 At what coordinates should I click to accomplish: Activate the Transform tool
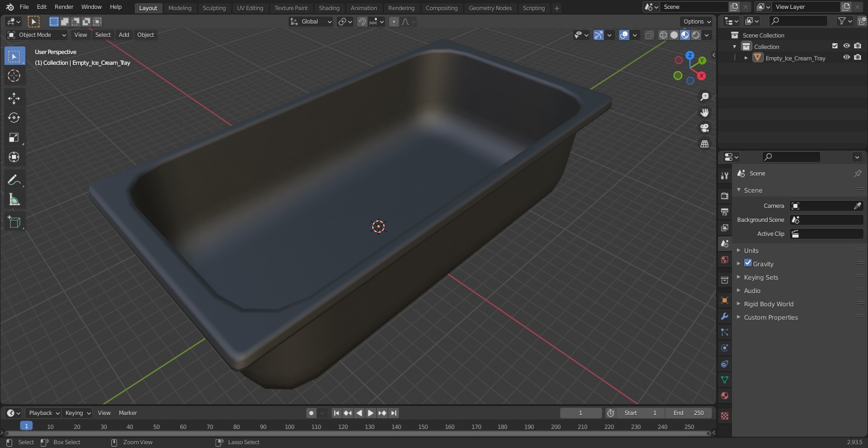[x=14, y=157]
